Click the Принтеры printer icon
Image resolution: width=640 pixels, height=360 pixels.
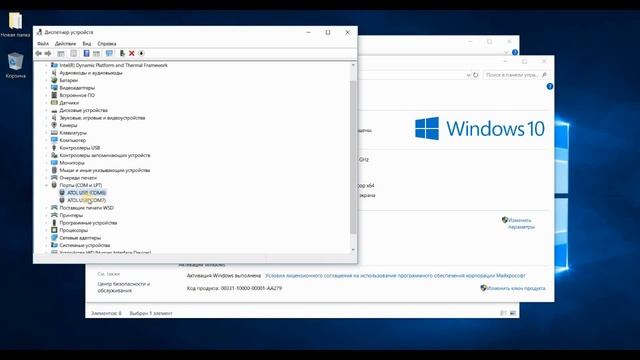tap(54, 215)
